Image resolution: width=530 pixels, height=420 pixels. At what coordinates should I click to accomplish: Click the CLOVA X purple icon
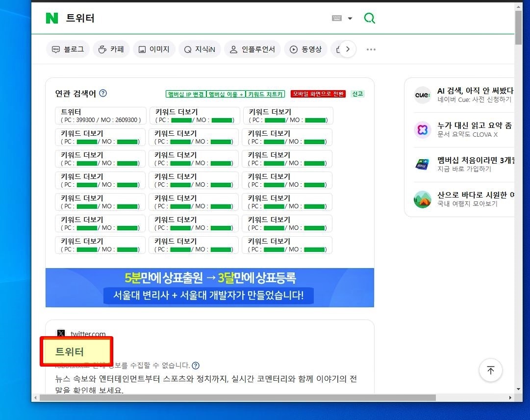pyautogui.click(x=423, y=130)
